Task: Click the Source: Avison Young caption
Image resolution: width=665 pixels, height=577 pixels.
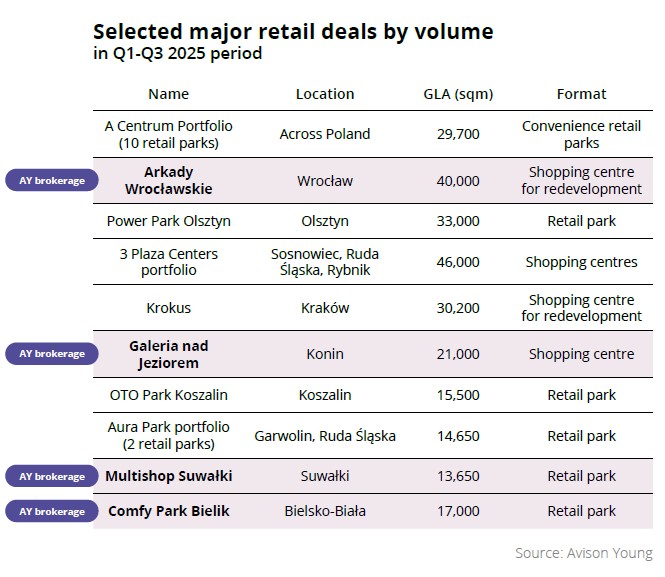Action: [x=583, y=553]
